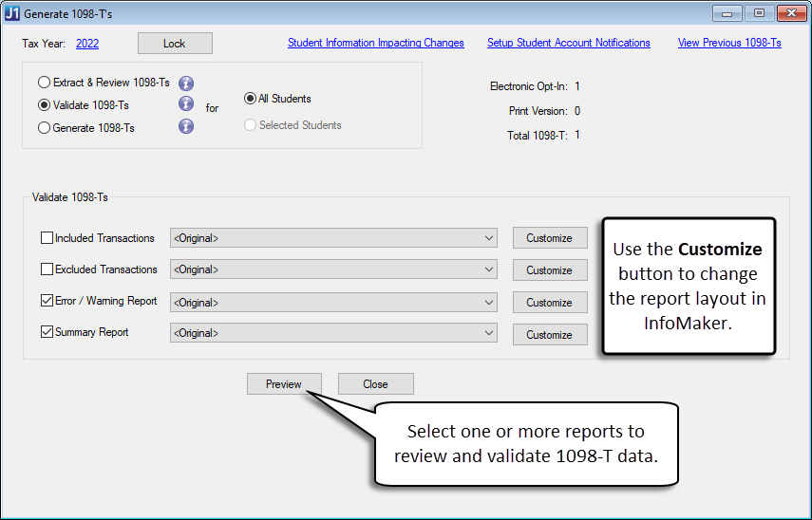Open the Summary Report layout dropdown
The image size is (812, 520).
[x=333, y=333]
